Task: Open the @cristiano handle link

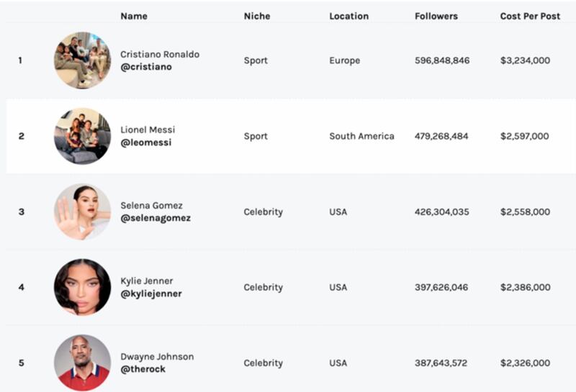Action: pyautogui.click(x=146, y=67)
